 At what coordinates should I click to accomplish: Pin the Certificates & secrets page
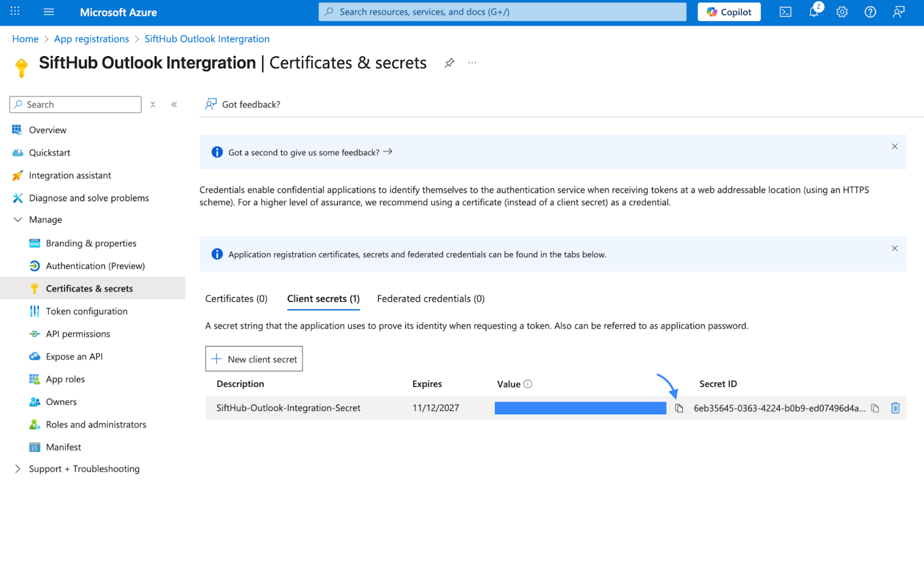449,63
